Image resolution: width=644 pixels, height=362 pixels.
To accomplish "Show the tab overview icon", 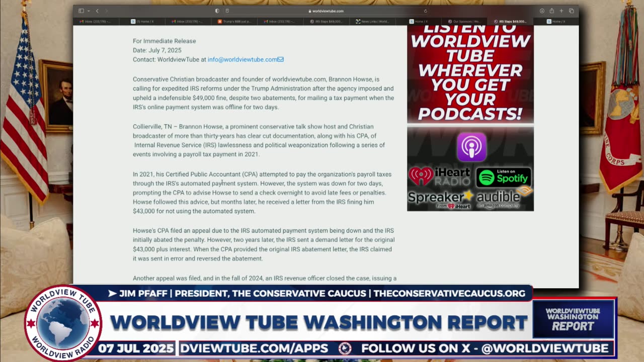I will (x=571, y=11).
